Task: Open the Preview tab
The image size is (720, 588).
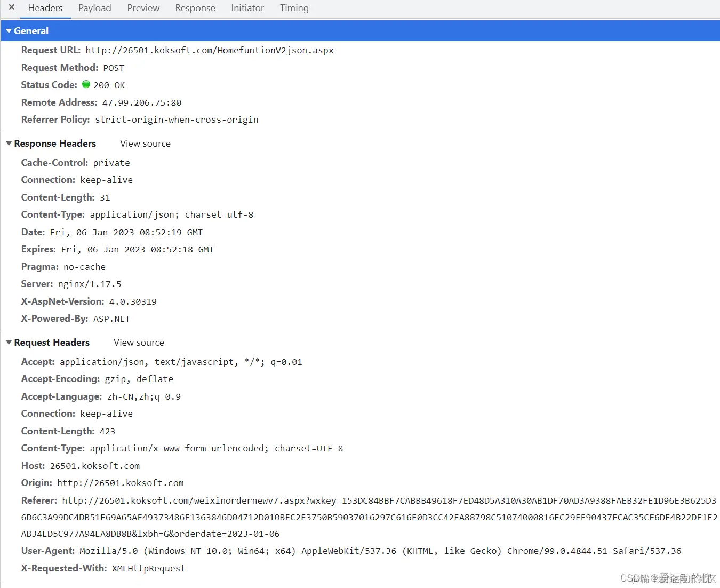Action: [x=143, y=8]
